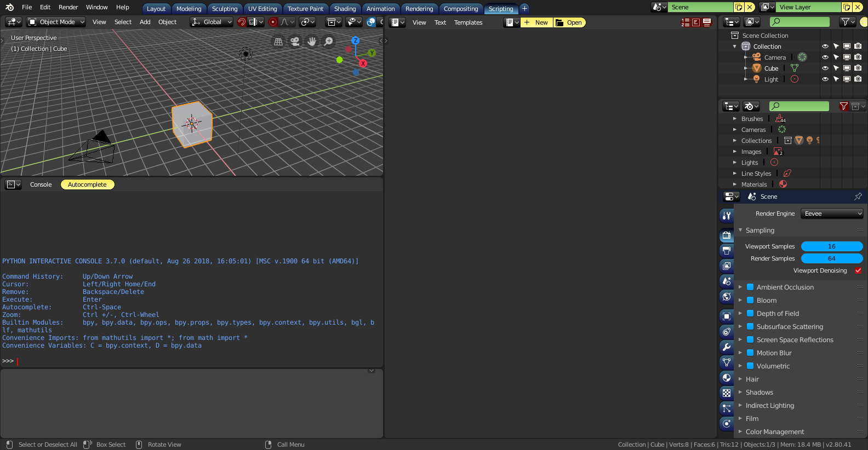Image resolution: width=868 pixels, height=450 pixels.
Task: Open the Material properties tab
Action: point(727,378)
